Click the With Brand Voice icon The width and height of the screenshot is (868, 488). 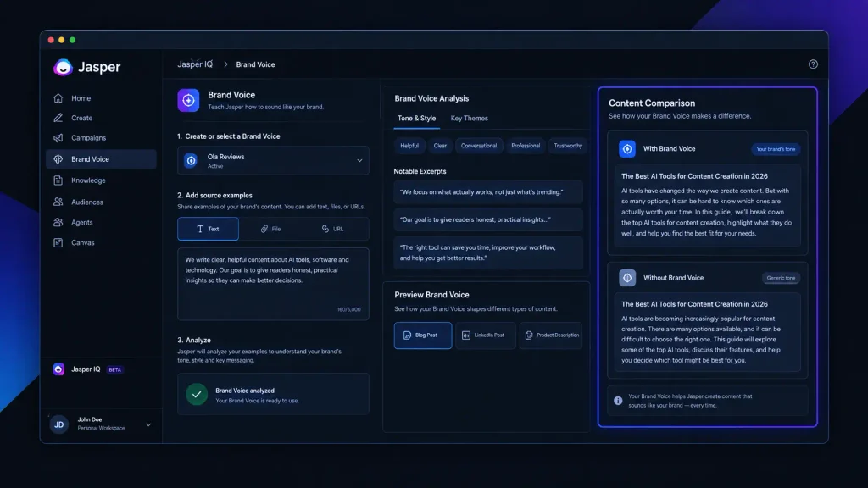pos(626,149)
